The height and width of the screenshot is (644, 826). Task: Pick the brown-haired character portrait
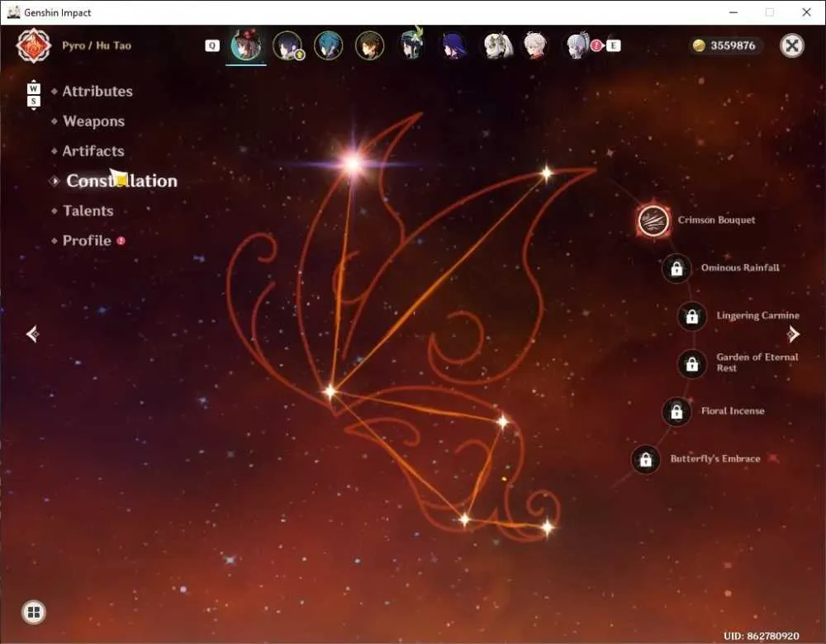pos(369,45)
